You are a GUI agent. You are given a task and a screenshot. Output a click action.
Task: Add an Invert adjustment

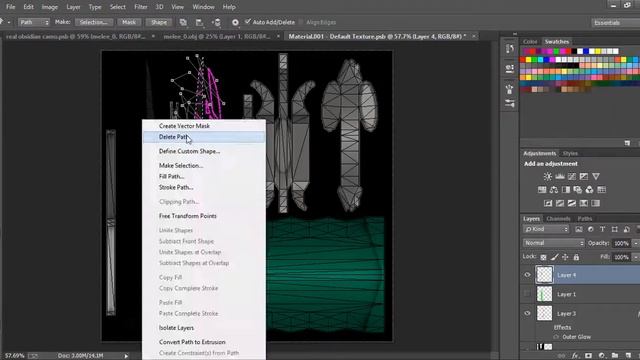click(548, 203)
